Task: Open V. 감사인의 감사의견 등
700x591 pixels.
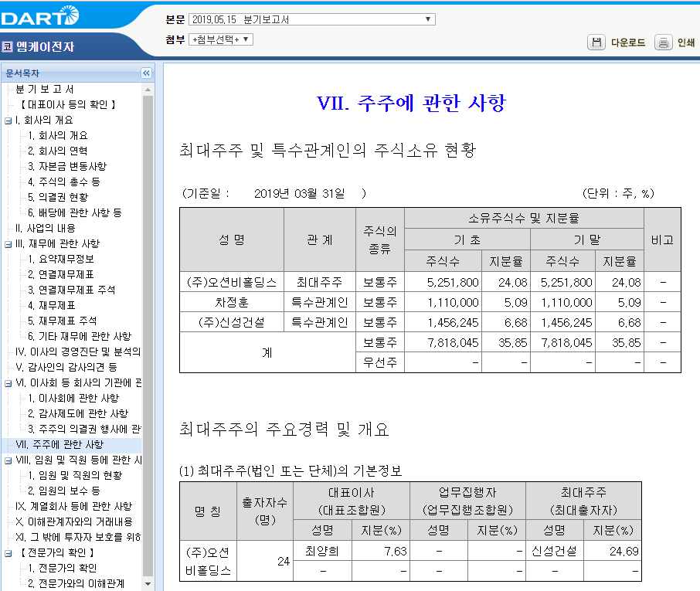Action: [66, 367]
